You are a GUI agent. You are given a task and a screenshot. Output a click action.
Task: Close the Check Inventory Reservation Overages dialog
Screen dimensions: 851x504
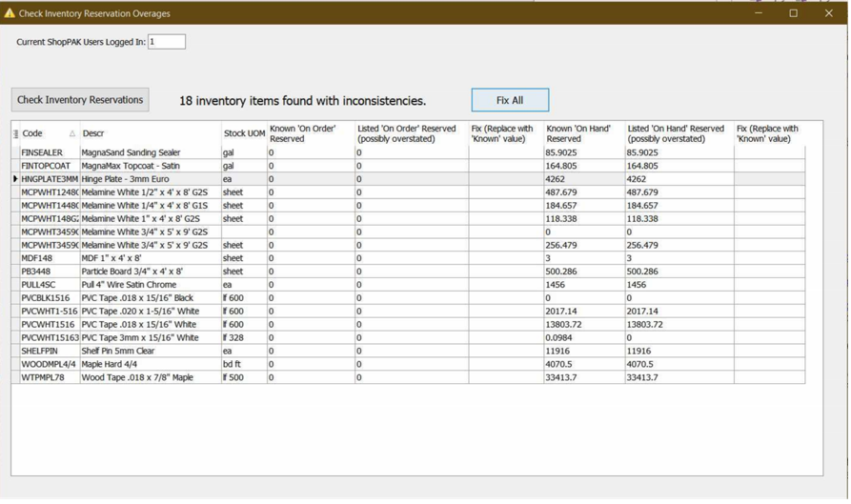[829, 13]
